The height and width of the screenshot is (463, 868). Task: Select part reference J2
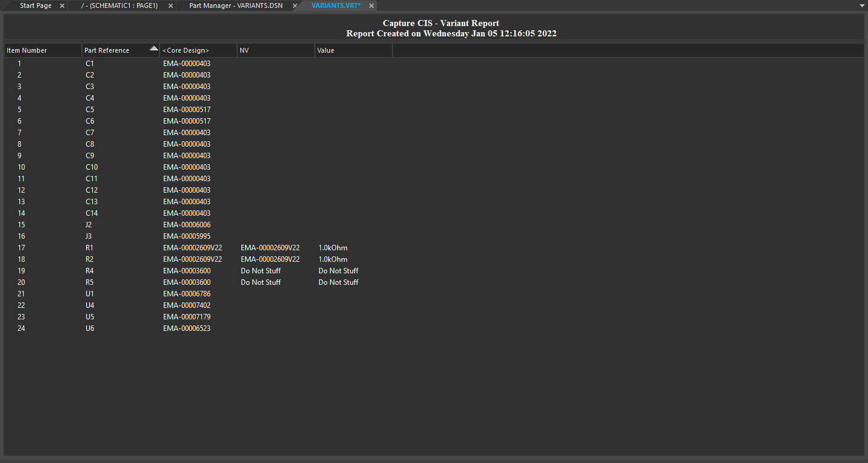coord(89,224)
